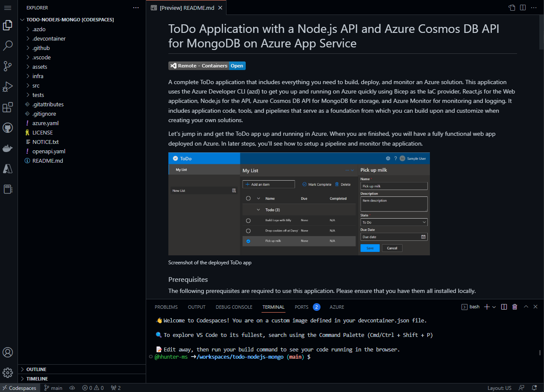This screenshot has width=544, height=392.
Task: Expand the infra folder
Action: click(38, 76)
